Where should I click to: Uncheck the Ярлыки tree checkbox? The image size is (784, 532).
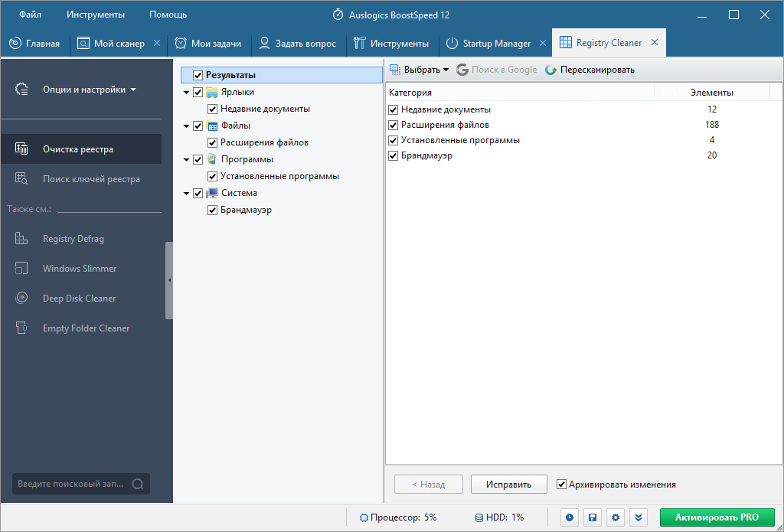point(198,93)
